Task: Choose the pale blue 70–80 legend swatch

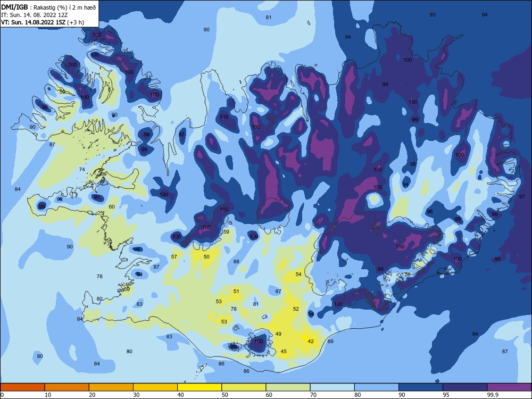Action: (x=332, y=387)
